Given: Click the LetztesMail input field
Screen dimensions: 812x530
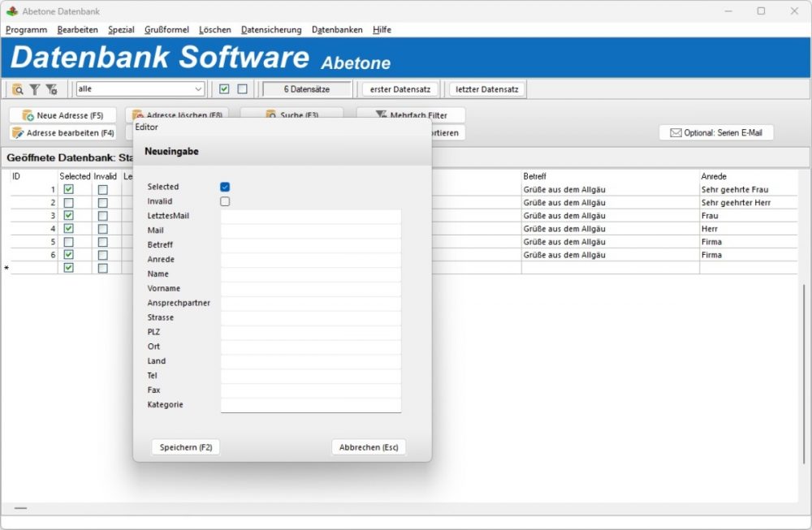Looking at the screenshot, I should 311,217.
